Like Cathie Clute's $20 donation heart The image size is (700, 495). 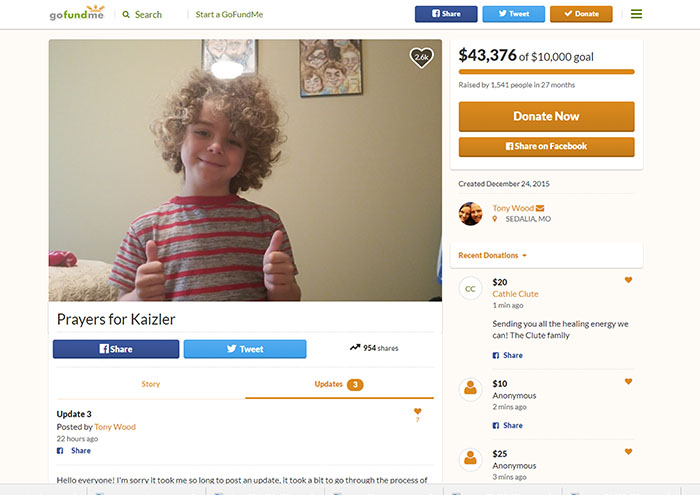tap(628, 280)
